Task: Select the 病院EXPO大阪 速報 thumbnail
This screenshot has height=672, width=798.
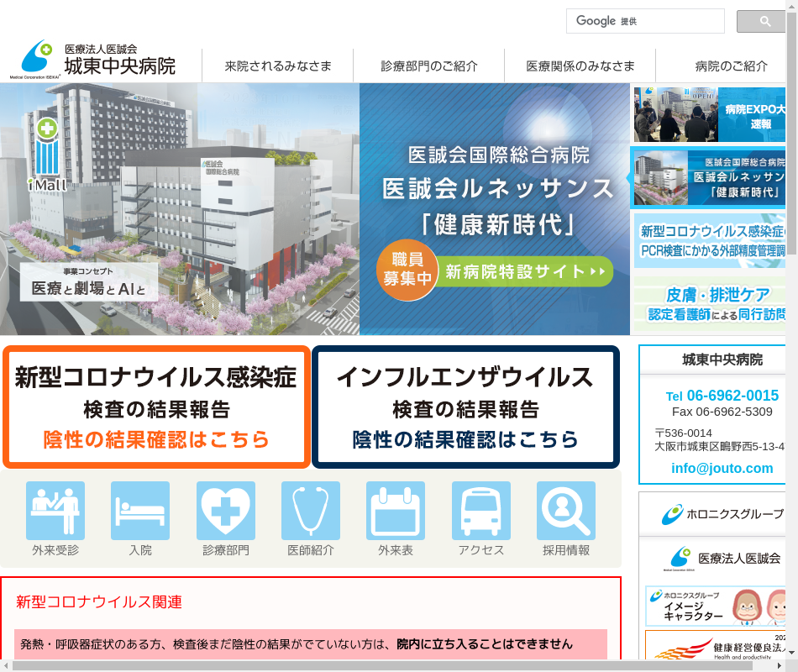Action: coord(711,114)
